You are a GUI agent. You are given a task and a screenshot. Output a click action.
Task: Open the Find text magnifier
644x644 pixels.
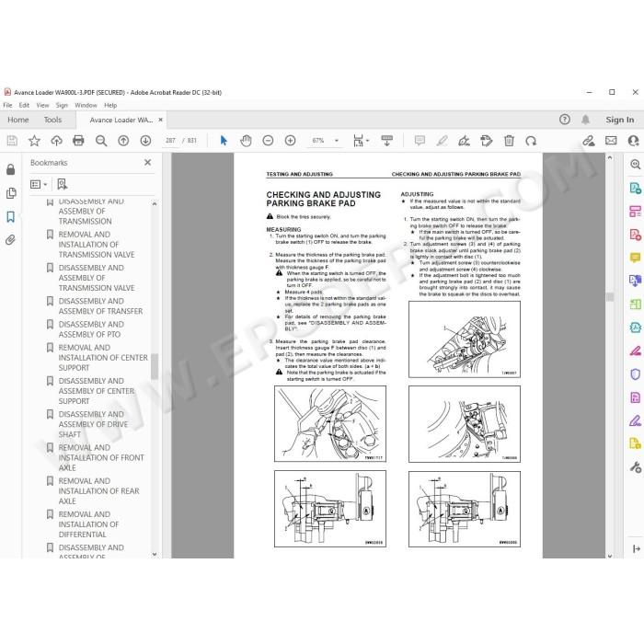[x=101, y=141]
